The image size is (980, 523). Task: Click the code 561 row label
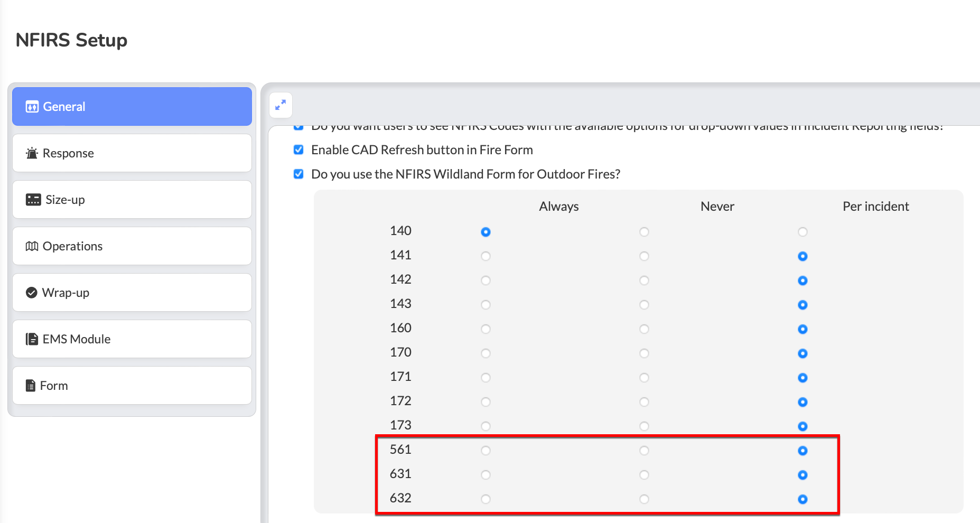click(x=400, y=450)
